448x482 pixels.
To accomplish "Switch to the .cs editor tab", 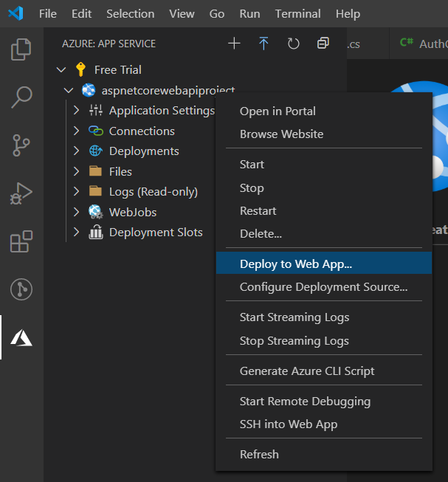I will click(368, 44).
